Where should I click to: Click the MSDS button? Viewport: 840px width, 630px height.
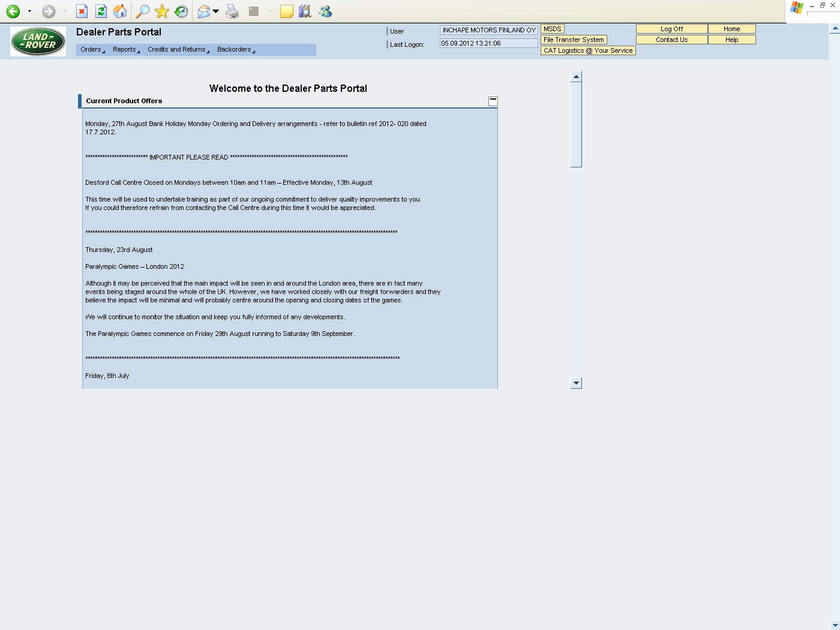click(553, 29)
